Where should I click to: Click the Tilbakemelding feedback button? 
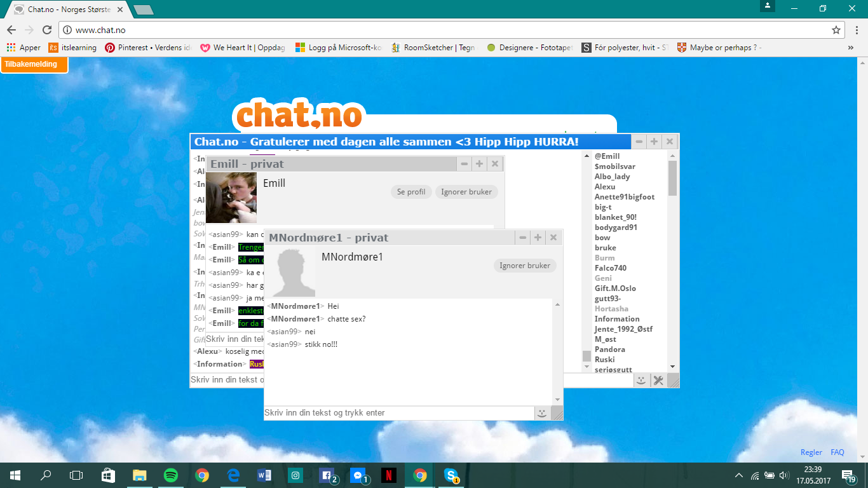[34, 64]
